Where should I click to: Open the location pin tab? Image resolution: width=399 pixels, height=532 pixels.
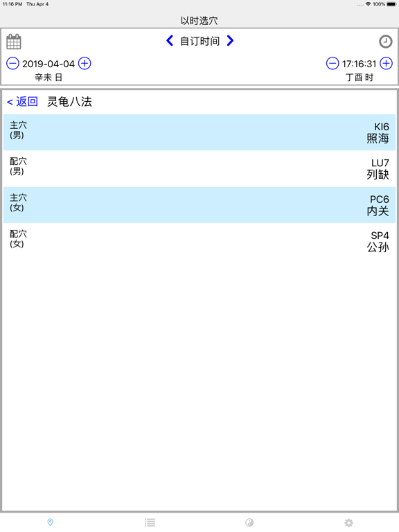[50, 522]
